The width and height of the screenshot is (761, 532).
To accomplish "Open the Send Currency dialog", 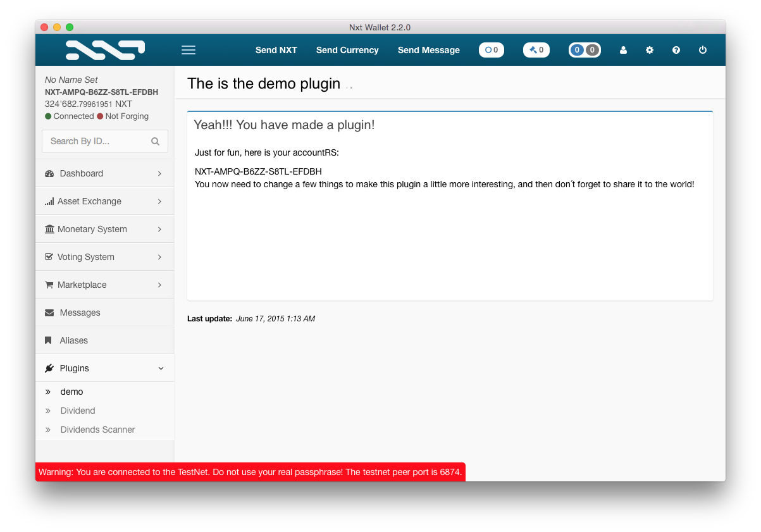I will [x=347, y=50].
